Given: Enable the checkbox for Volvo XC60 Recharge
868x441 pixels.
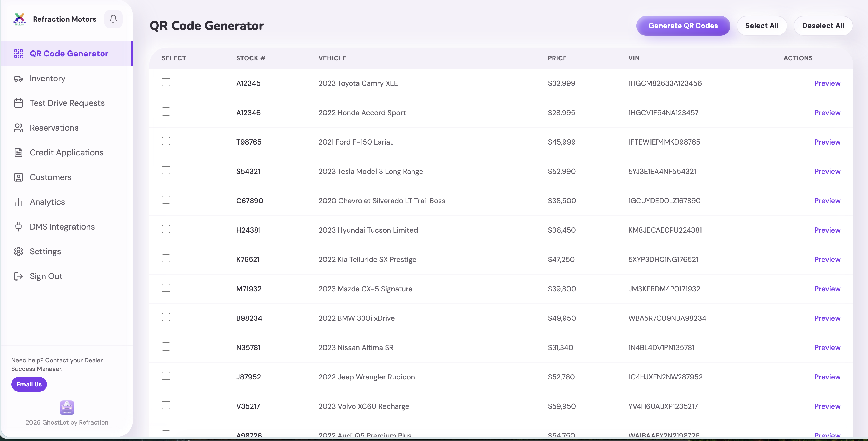Looking at the screenshot, I should (166, 405).
